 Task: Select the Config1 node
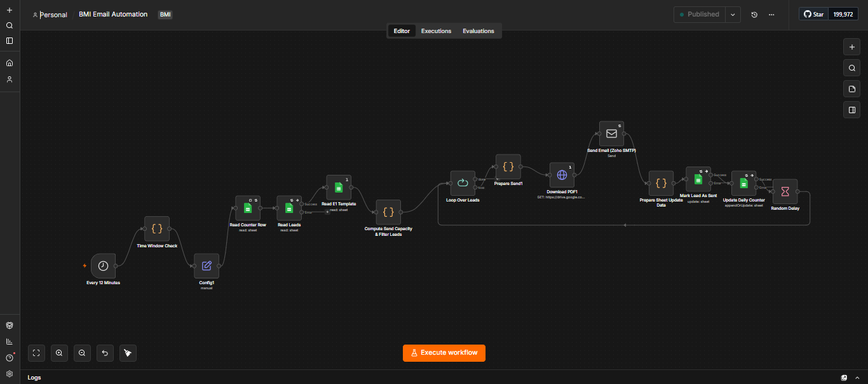(x=207, y=266)
